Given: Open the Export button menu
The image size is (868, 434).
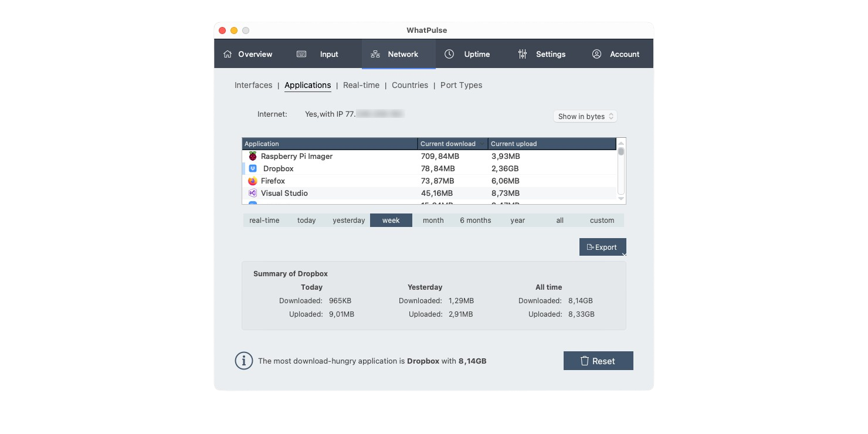Looking at the screenshot, I should pos(602,247).
